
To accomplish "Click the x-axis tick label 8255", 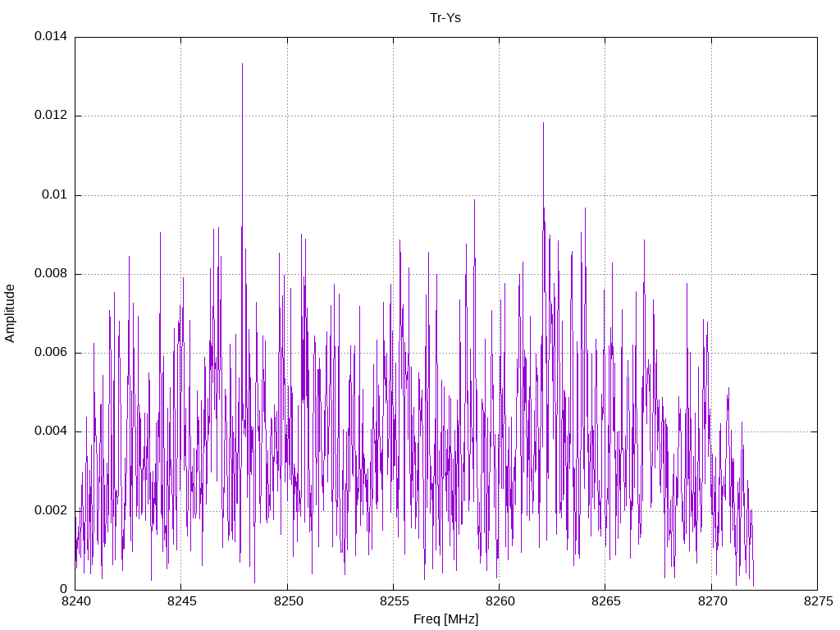I will [x=394, y=601].
